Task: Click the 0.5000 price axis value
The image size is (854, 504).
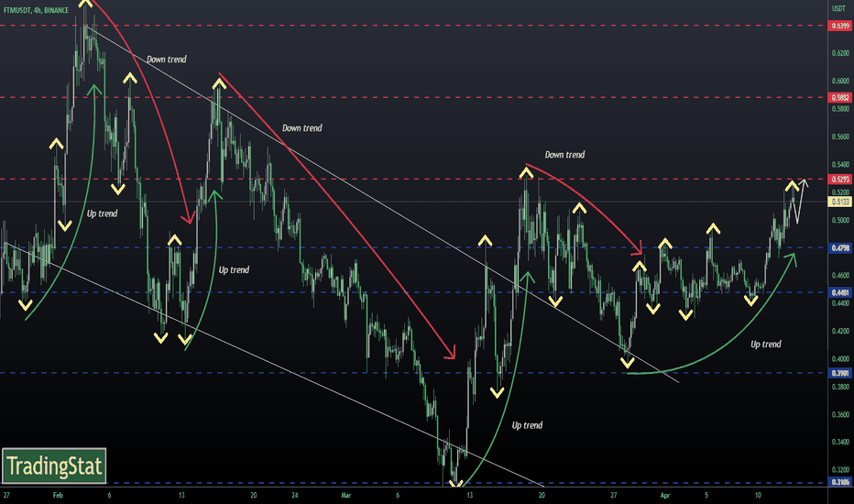Action: point(840,220)
